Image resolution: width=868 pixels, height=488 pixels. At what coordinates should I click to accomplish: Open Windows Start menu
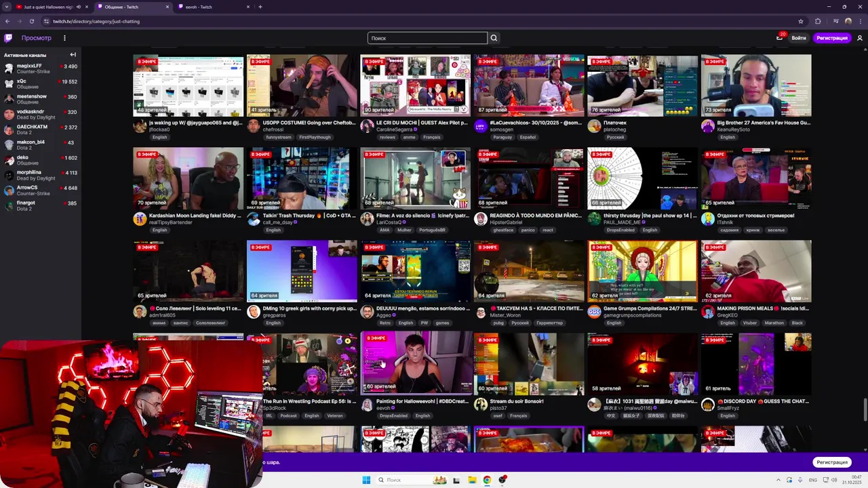[x=366, y=480]
